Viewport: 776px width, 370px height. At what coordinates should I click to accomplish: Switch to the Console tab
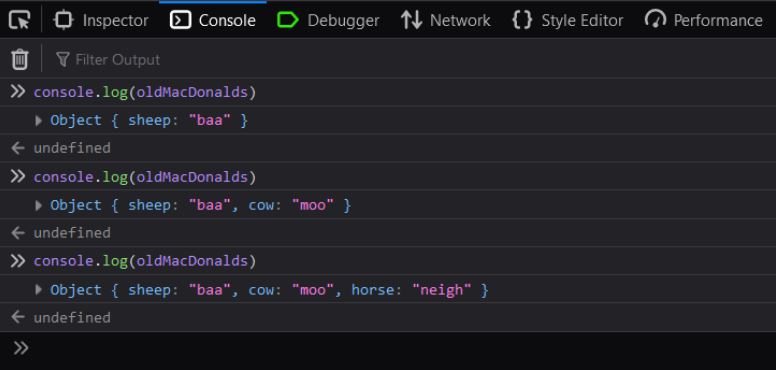[x=213, y=20]
